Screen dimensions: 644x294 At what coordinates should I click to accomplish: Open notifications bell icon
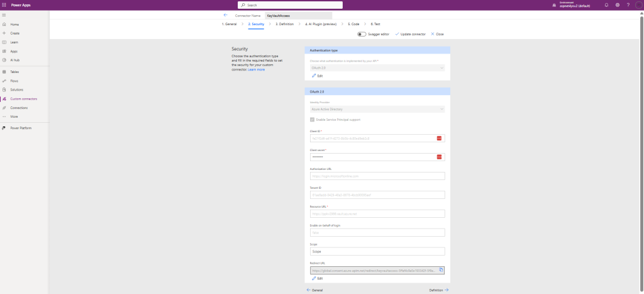(x=607, y=5)
